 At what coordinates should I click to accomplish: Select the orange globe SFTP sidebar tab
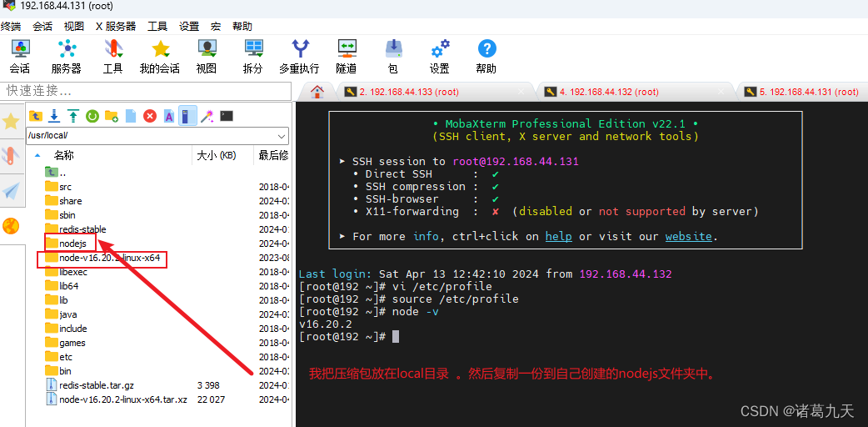12,226
